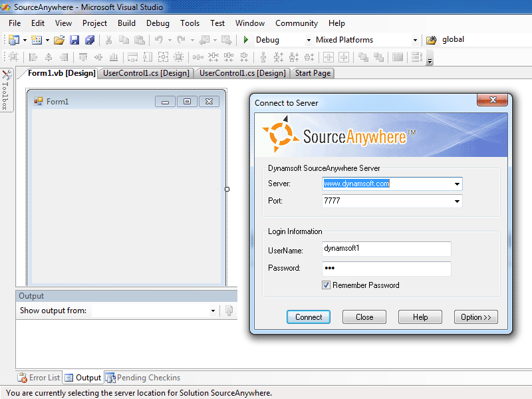Expand the Show output from dropdown

pyautogui.click(x=212, y=311)
